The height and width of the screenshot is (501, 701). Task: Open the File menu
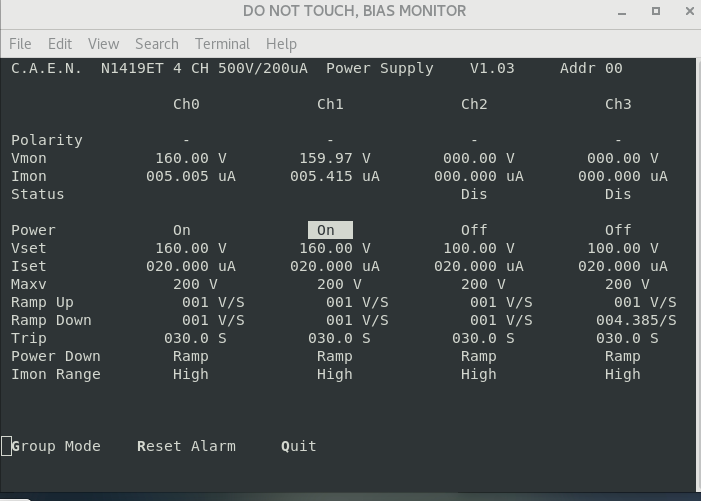(20, 44)
